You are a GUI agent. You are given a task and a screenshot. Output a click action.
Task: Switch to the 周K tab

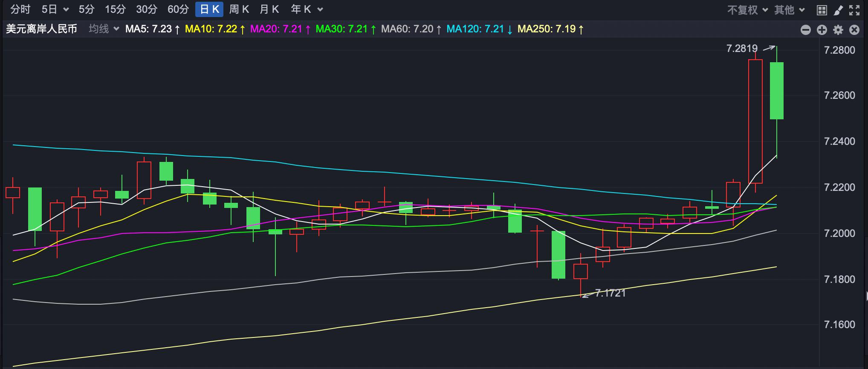click(x=239, y=9)
